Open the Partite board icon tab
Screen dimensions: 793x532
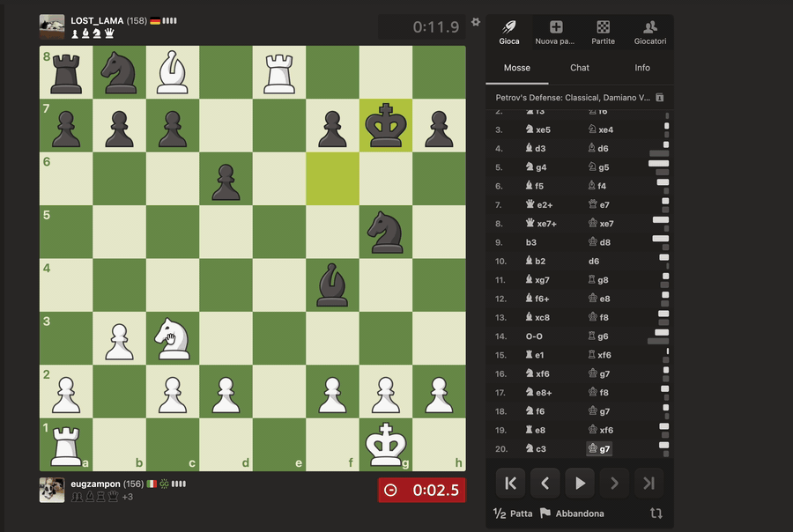pyautogui.click(x=603, y=33)
